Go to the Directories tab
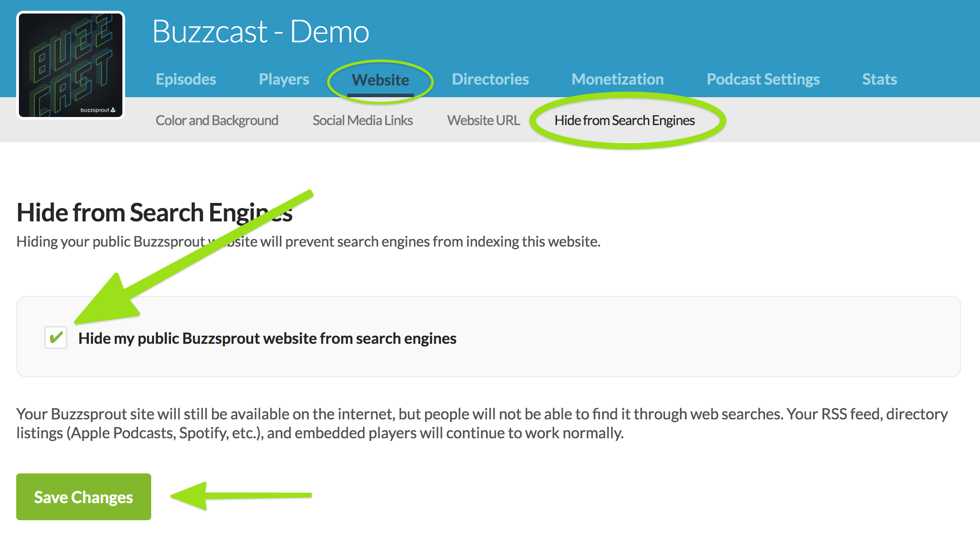The height and width of the screenshot is (540, 980). click(x=490, y=79)
